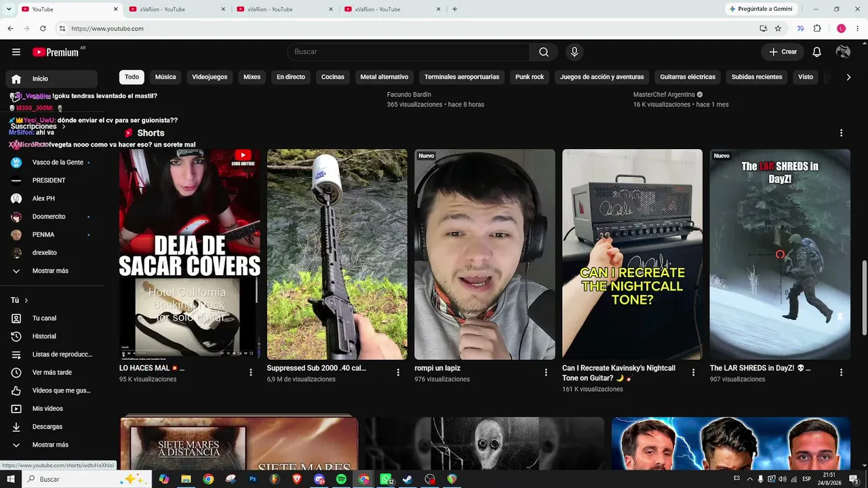The width and height of the screenshot is (868, 488).
Task: Open 'Vasco de la Gente' subscription
Action: pyautogui.click(x=52, y=163)
